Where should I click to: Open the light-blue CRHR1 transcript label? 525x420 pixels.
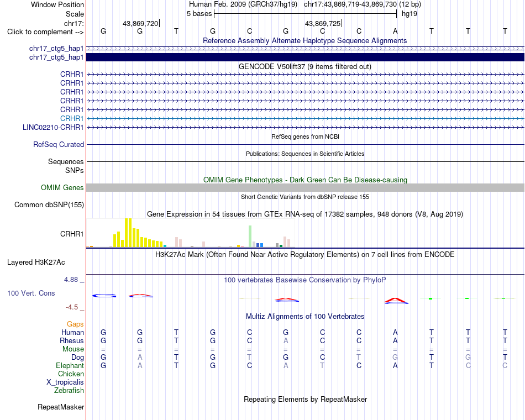[x=72, y=118]
